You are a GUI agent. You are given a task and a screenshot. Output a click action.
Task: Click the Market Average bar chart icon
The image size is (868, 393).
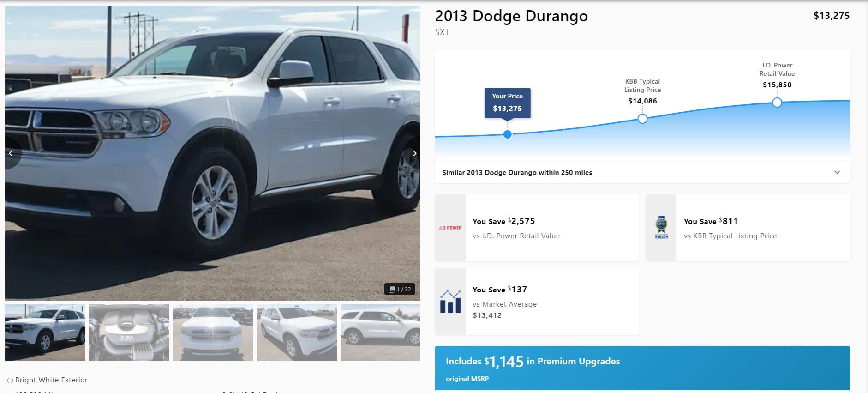tap(450, 302)
